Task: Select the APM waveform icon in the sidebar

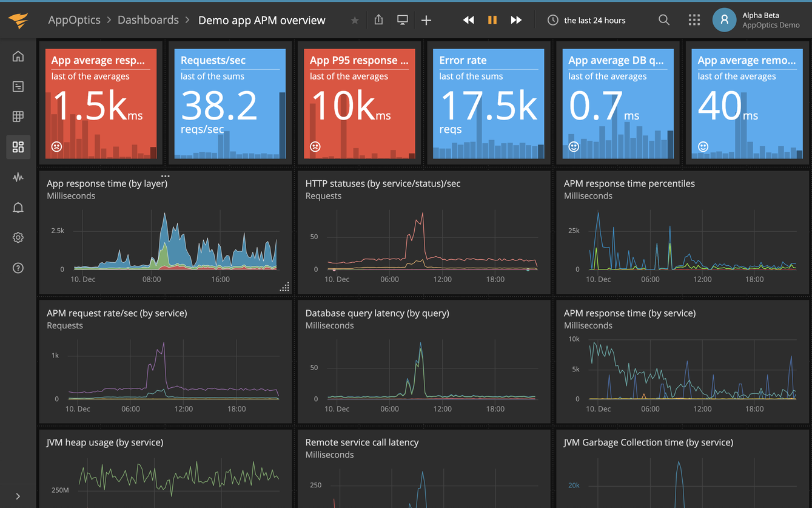Action: coord(18,177)
